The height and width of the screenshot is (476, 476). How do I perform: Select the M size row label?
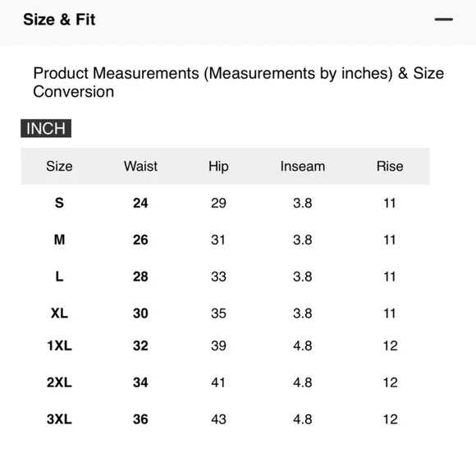pyautogui.click(x=59, y=240)
